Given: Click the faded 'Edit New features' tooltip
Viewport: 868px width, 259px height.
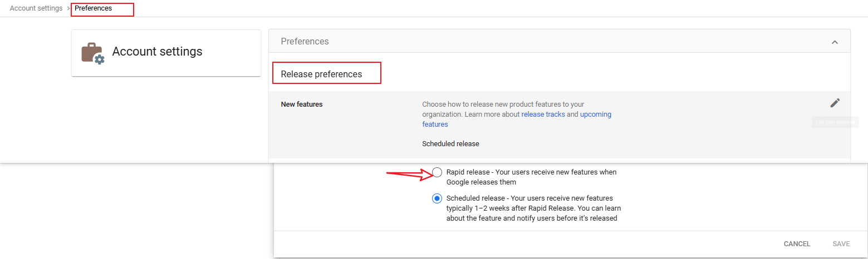Looking at the screenshot, I should [835, 122].
